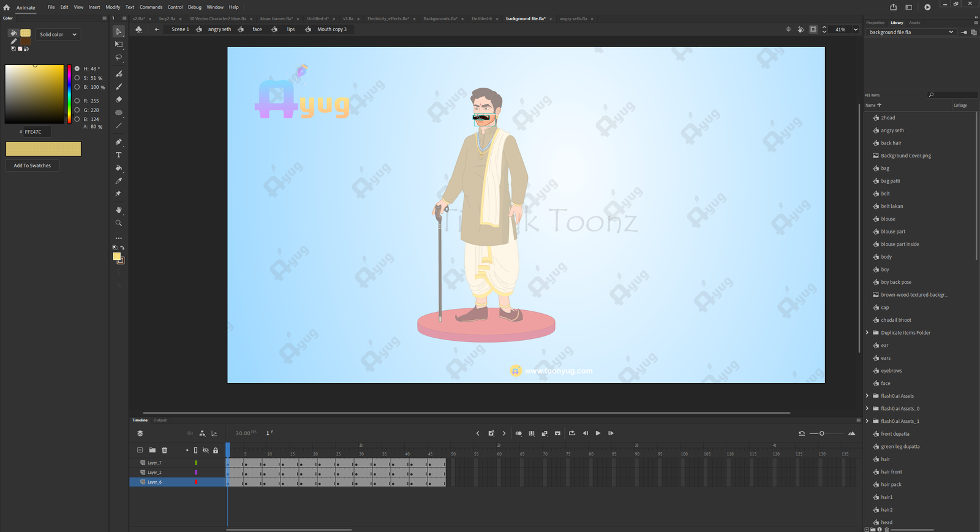Delete layer using timeline trash icon
The image size is (980, 532).
pos(164,450)
